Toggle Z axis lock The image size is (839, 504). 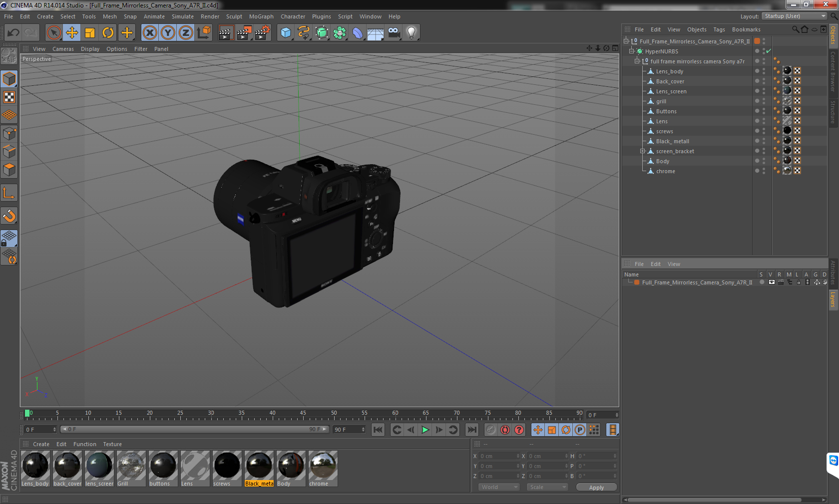[186, 33]
